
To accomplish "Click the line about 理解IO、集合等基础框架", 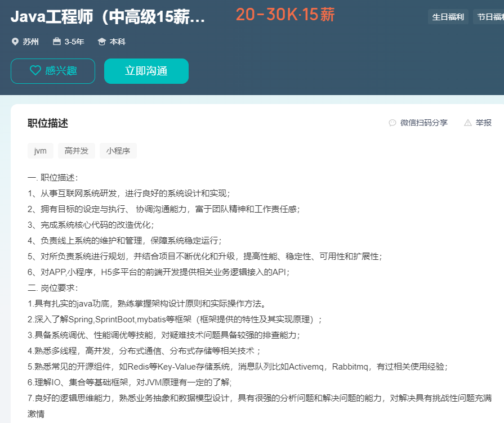I will (130, 382).
